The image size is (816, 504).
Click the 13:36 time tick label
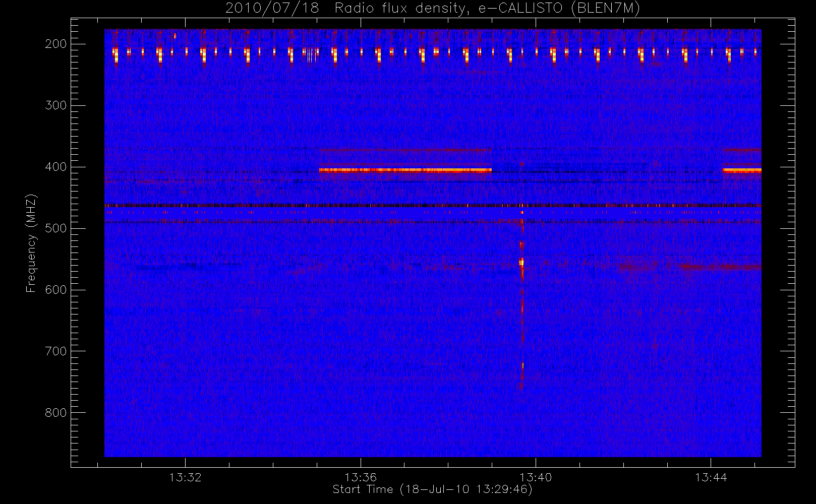point(361,477)
